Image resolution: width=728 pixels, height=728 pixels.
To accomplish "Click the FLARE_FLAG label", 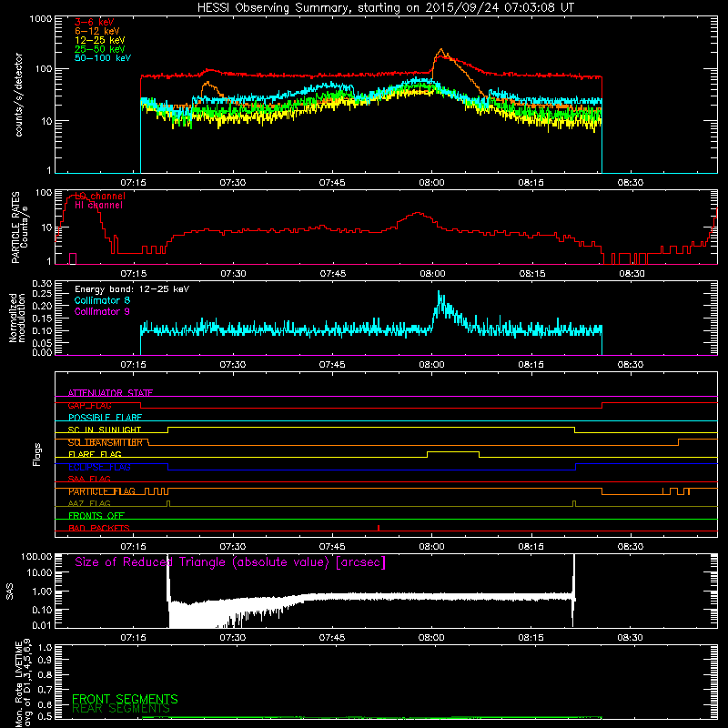I will pyautogui.click(x=95, y=454).
